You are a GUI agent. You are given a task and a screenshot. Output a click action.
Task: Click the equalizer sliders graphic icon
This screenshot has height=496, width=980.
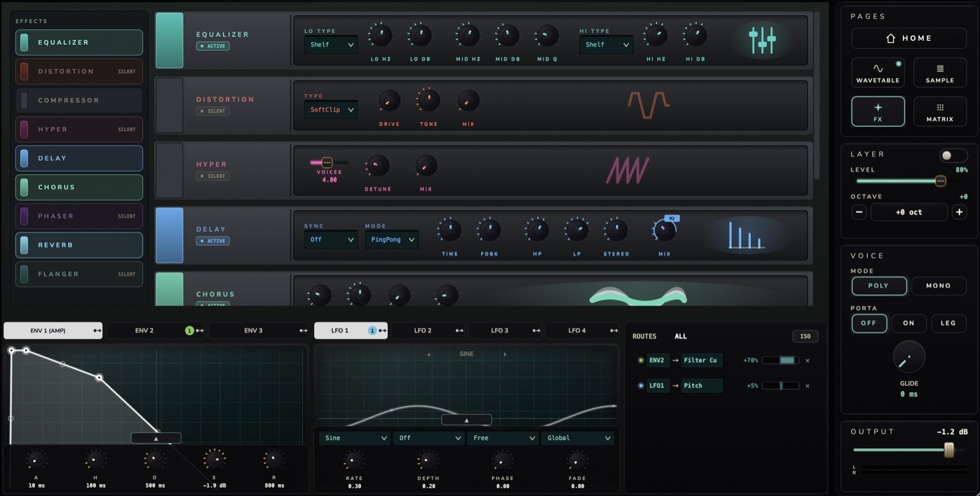coord(762,40)
